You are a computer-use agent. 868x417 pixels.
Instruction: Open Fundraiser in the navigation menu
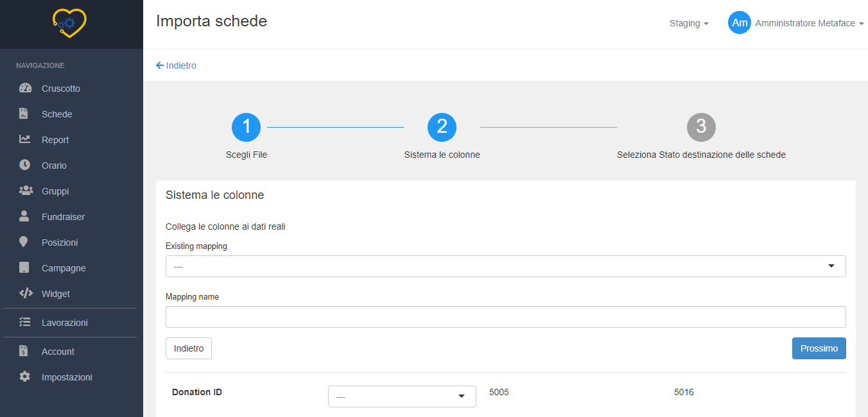pyautogui.click(x=63, y=217)
